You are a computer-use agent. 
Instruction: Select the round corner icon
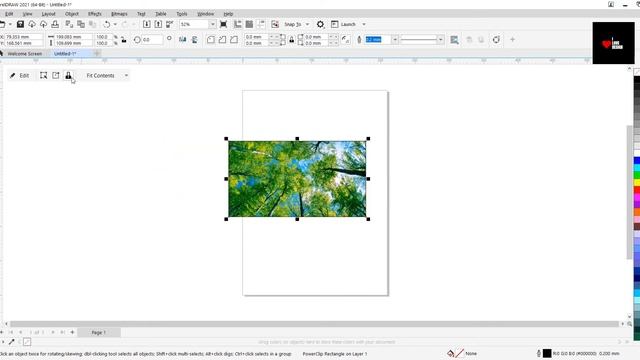211,40
